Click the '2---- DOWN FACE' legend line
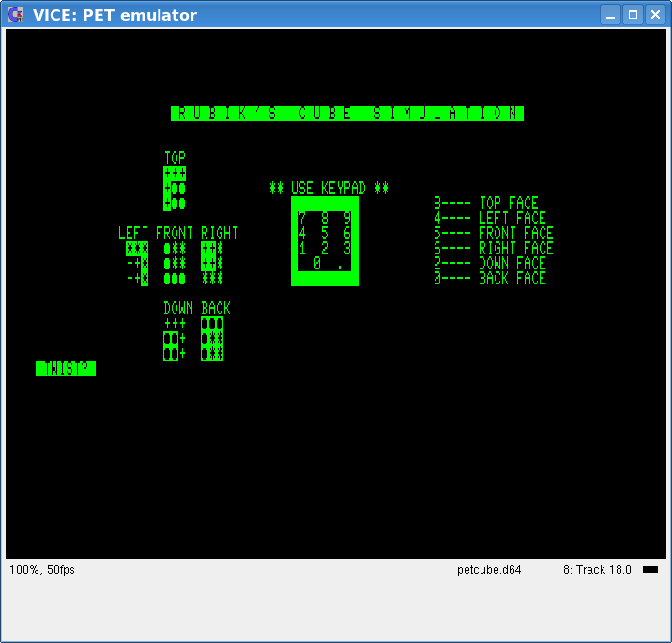 490,263
